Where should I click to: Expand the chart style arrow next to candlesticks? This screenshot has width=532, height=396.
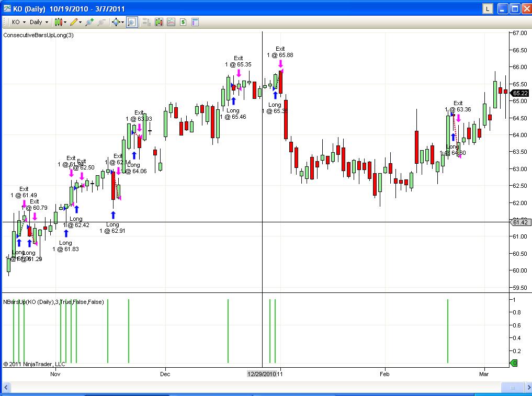[x=65, y=22]
